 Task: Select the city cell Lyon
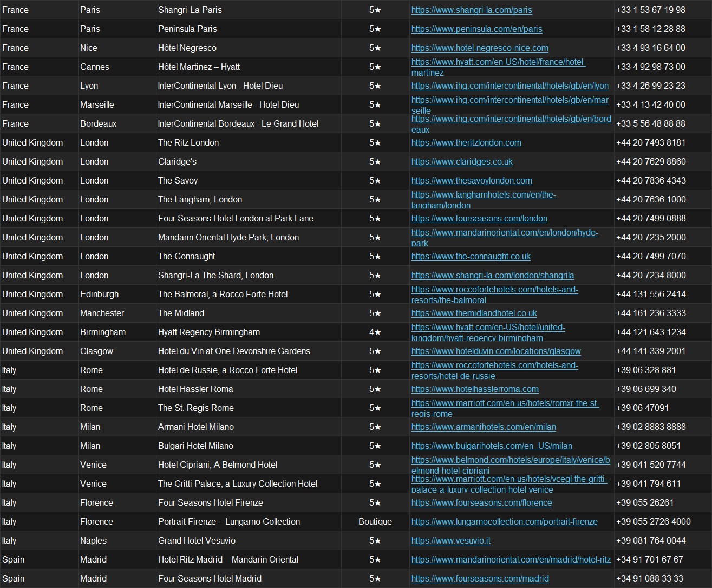tap(117, 86)
